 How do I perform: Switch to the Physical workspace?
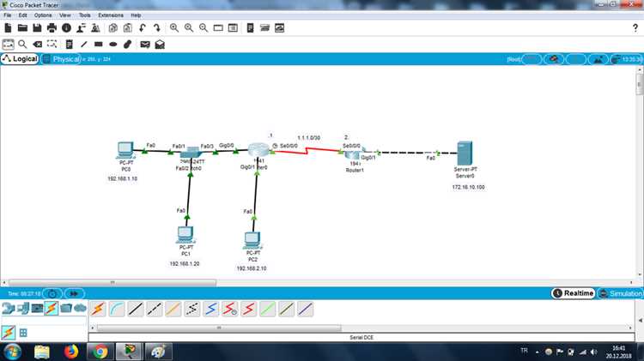tap(61, 59)
